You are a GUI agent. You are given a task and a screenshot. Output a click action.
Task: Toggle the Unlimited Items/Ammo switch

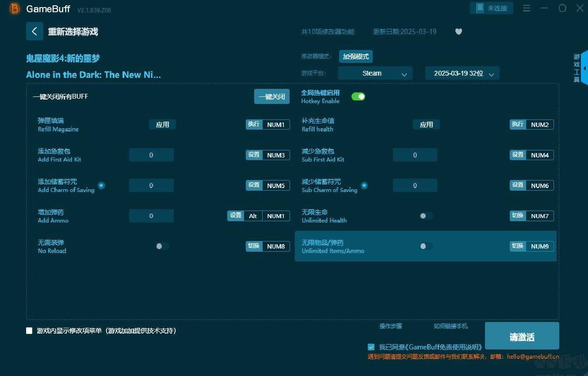426,246
